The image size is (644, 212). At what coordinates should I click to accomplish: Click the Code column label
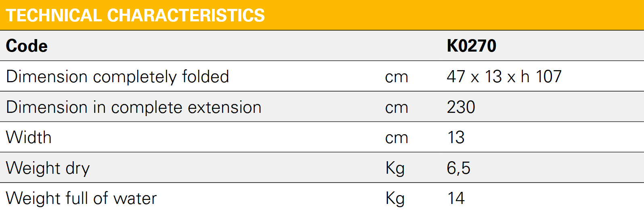27,46
